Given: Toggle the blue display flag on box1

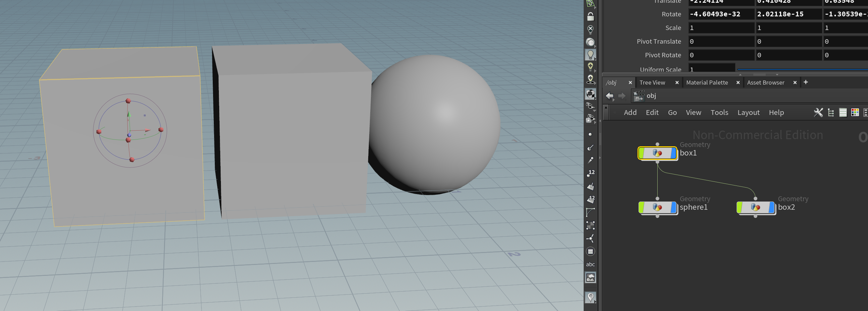Looking at the screenshot, I should 673,153.
